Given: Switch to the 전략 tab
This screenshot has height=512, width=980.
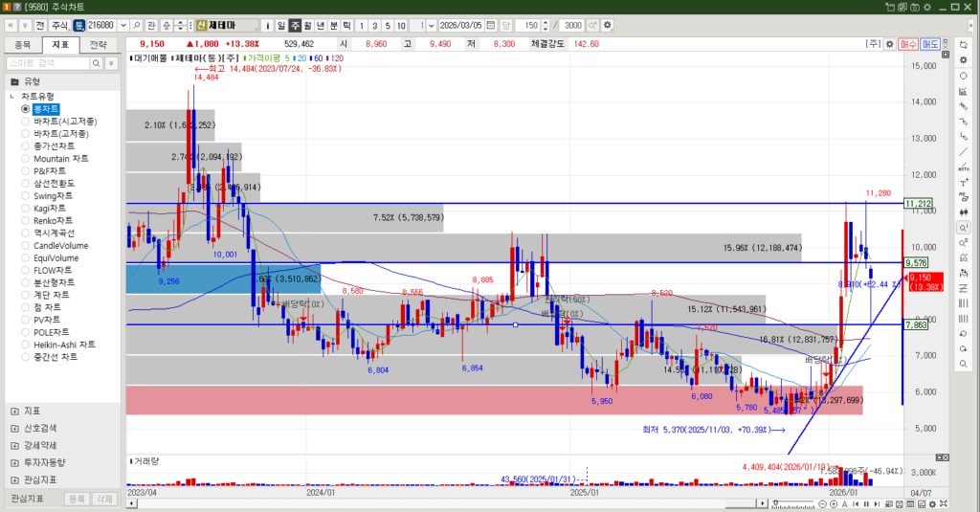Looking at the screenshot, I should coord(98,44).
